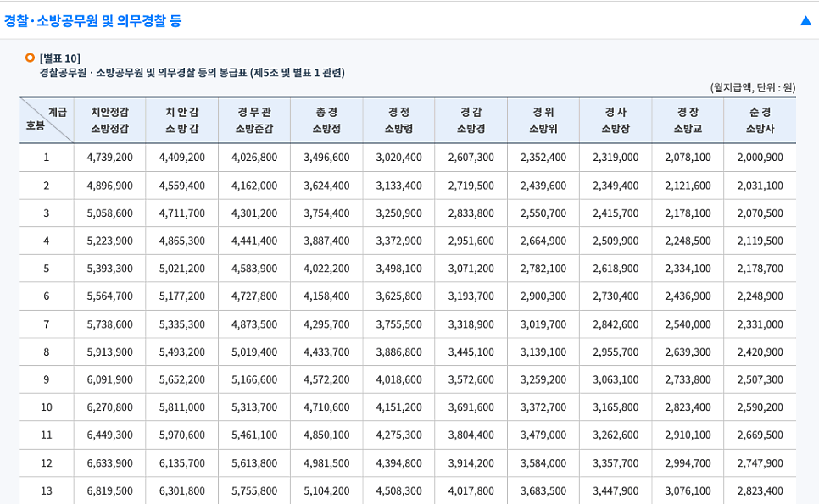This screenshot has width=819, height=504.
Task: Click the 치안정감 소방정감 column header
Action: click(x=109, y=120)
